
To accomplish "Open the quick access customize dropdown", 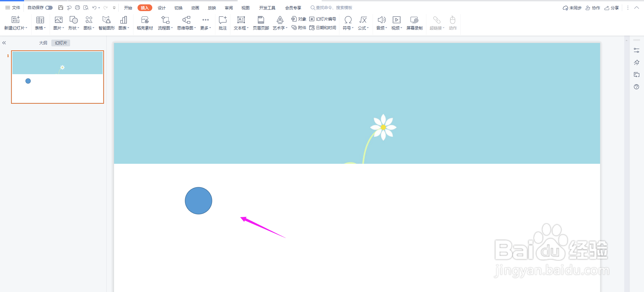I will [x=114, y=8].
